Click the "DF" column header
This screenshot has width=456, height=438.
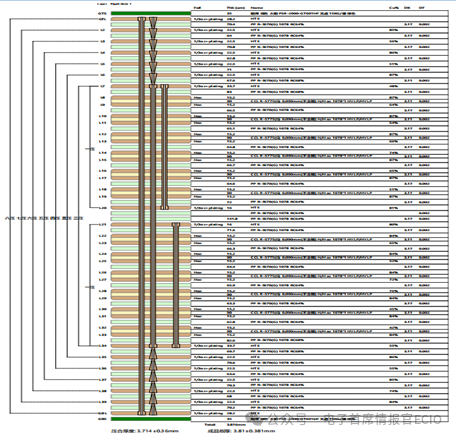pyautogui.click(x=422, y=8)
